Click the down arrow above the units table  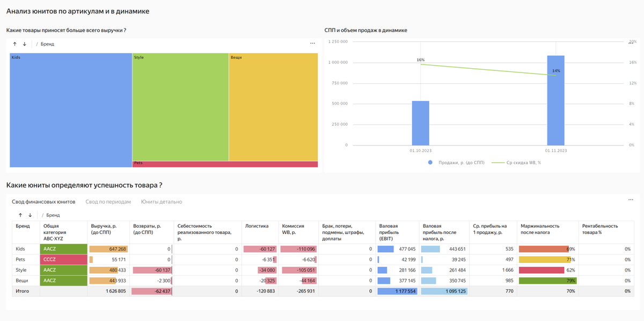30,215
